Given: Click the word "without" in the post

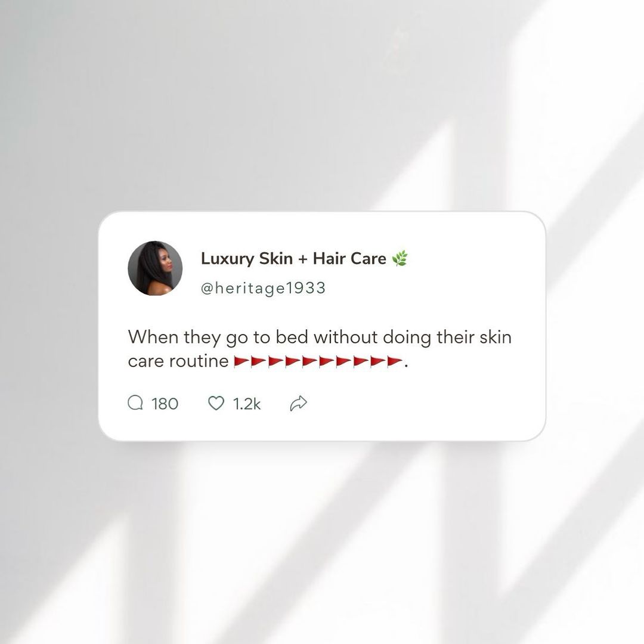Looking at the screenshot, I should (x=346, y=337).
